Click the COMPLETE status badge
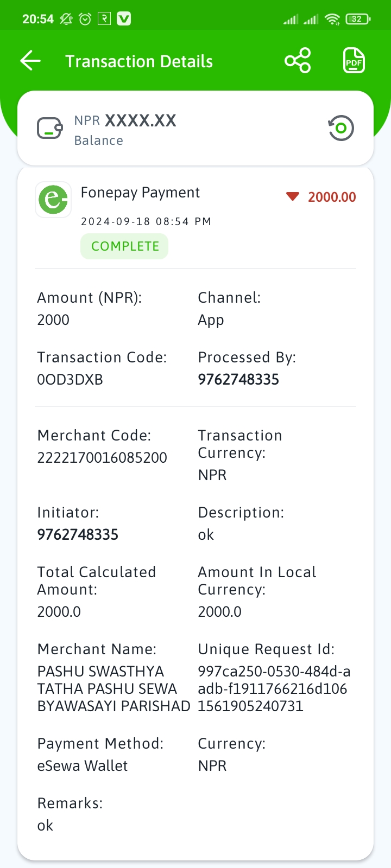 coord(124,246)
